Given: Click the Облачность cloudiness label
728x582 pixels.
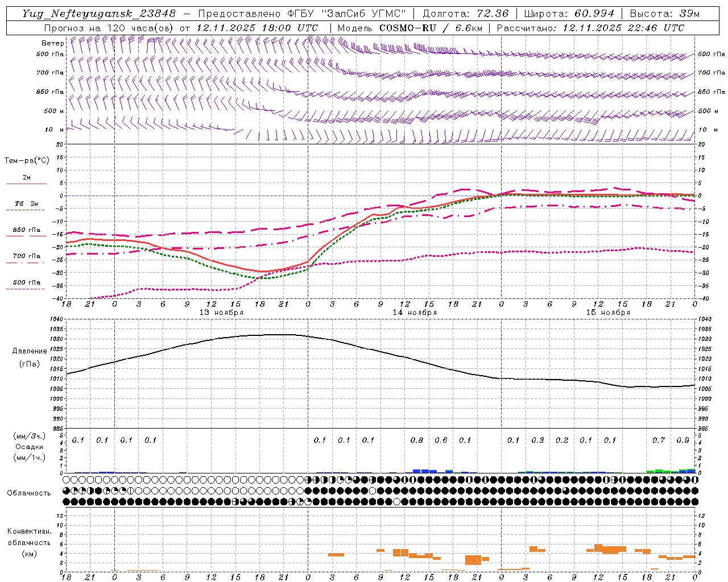Looking at the screenshot, I should pyautogui.click(x=29, y=493).
